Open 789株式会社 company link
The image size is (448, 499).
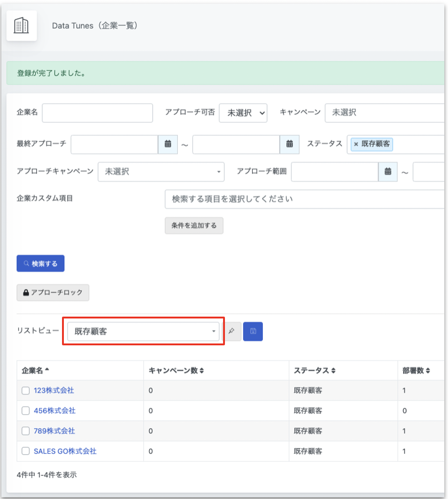coord(55,431)
